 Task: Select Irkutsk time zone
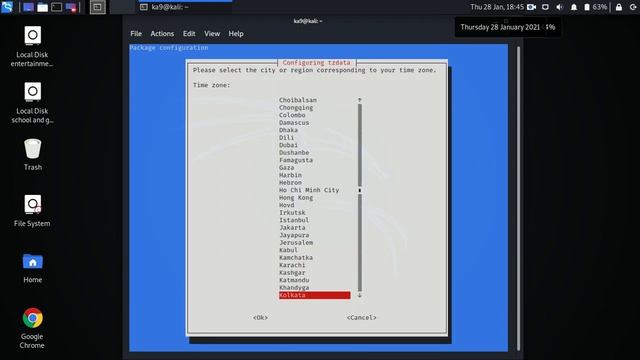tap(292, 212)
